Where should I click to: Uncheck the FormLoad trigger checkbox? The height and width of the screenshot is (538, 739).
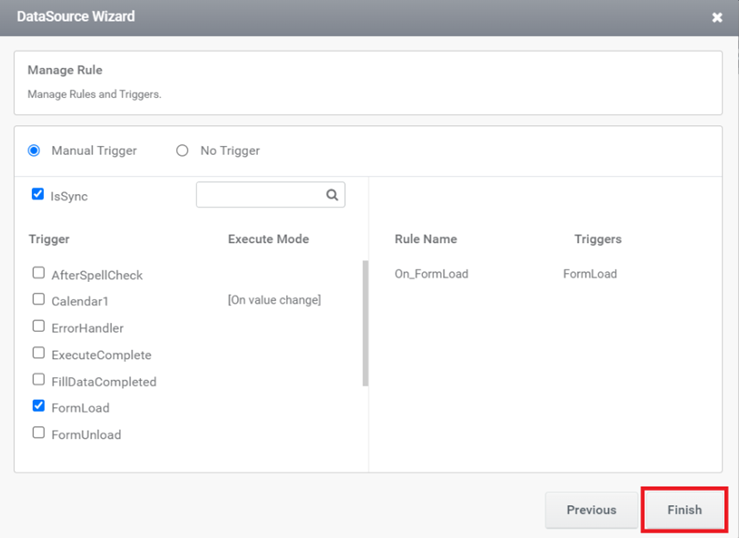39,406
